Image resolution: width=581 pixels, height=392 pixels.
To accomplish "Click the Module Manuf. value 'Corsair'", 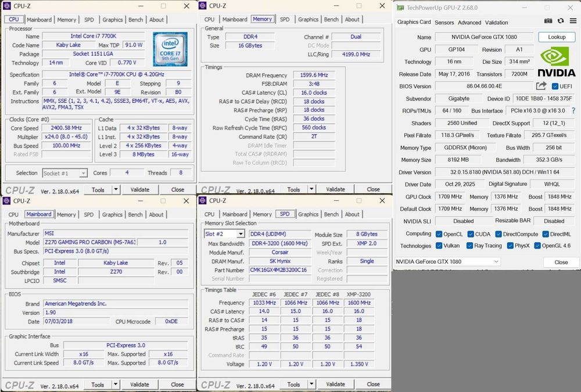I will point(280,252).
